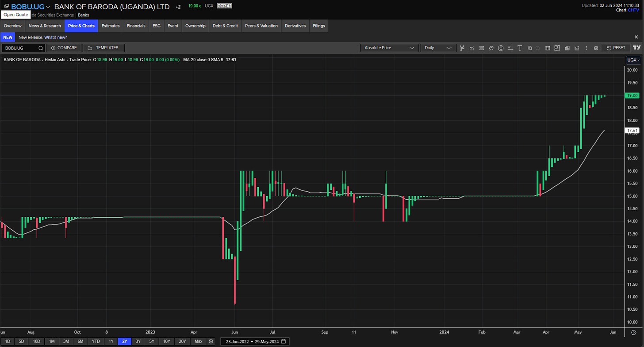This screenshot has height=347, width=644.
Task: Open the indicators/analysis chart icon
Action: click(x=472, y=48)
